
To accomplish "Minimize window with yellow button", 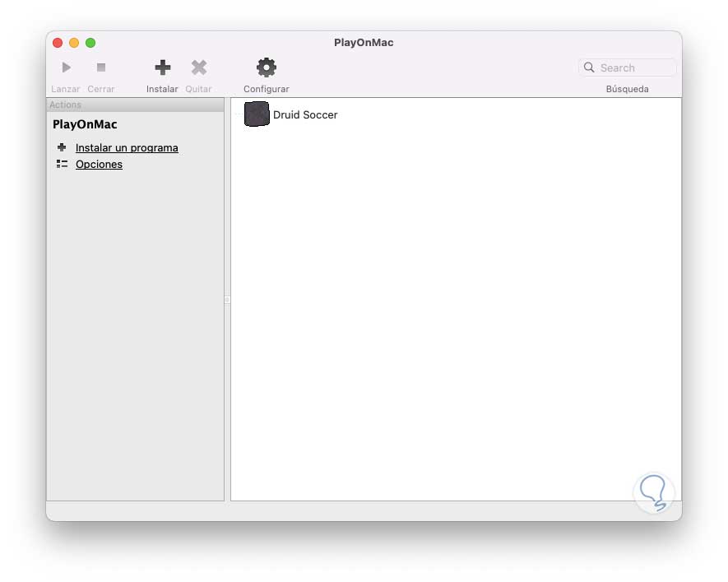I will point(74,43).
